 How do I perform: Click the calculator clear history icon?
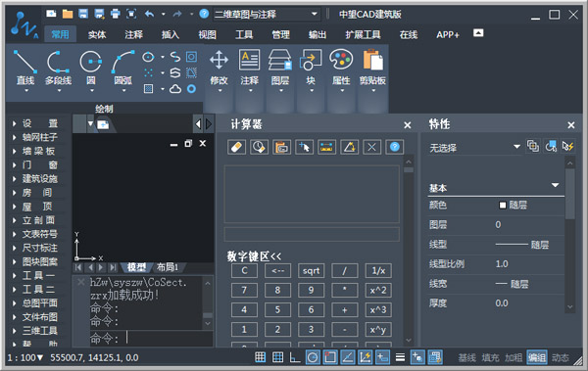tap(259, 147)
